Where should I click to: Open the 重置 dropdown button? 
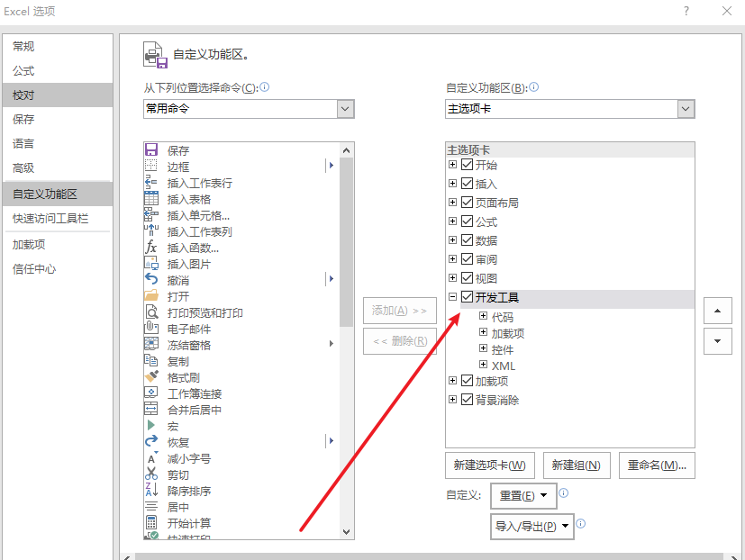coord(523,495)
